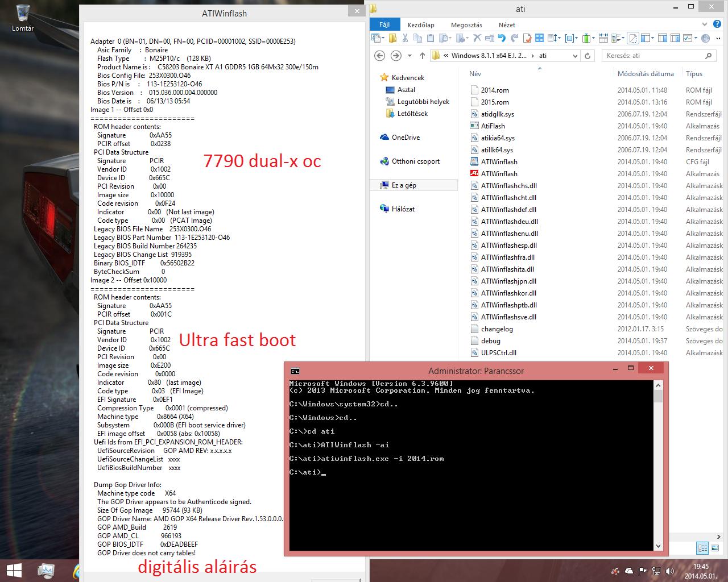The image size is (728, 582).
Task: Go back with the Explorer back arrow
Action: (x=380, y=56)
